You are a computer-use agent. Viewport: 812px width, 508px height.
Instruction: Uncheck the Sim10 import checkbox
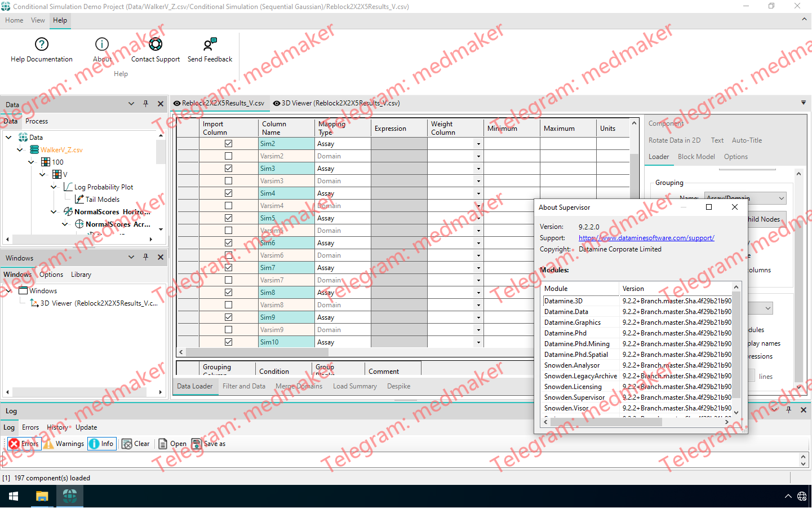tap(228, 342)
